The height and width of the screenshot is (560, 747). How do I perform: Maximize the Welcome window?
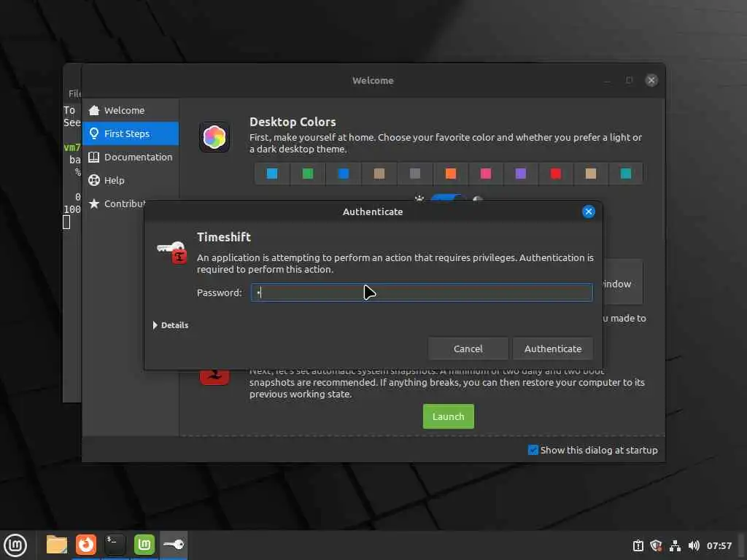coord(630,80)
